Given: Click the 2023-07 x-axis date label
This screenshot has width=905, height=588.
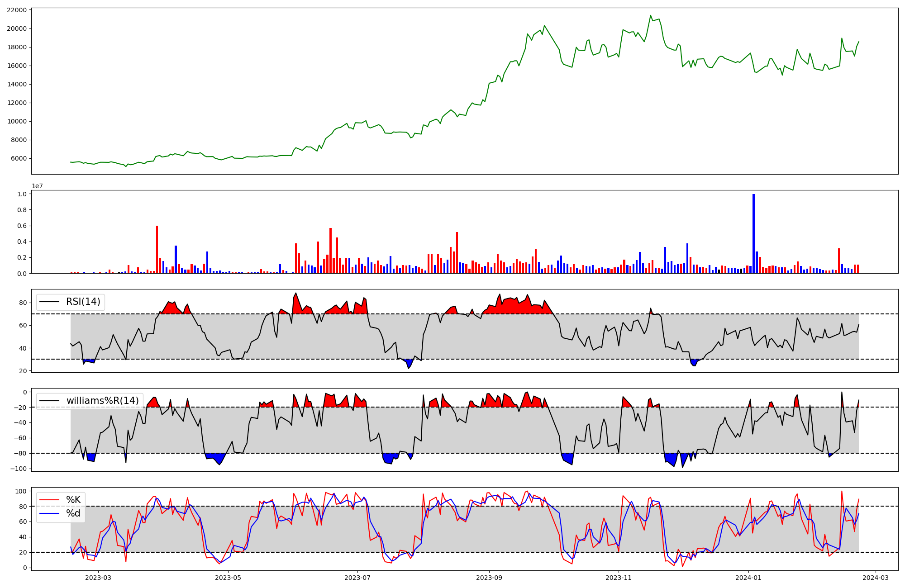Looking at the screenshot, I should click(357, 578).
